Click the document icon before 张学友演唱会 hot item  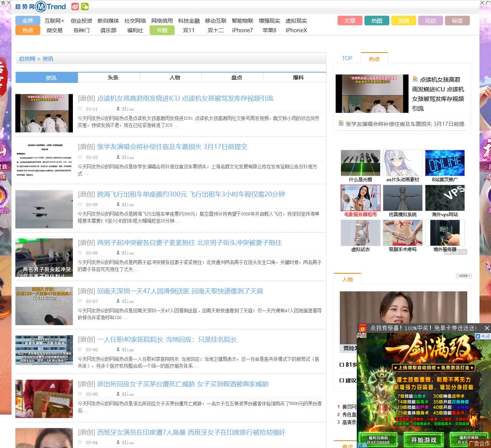pos(341,123)
